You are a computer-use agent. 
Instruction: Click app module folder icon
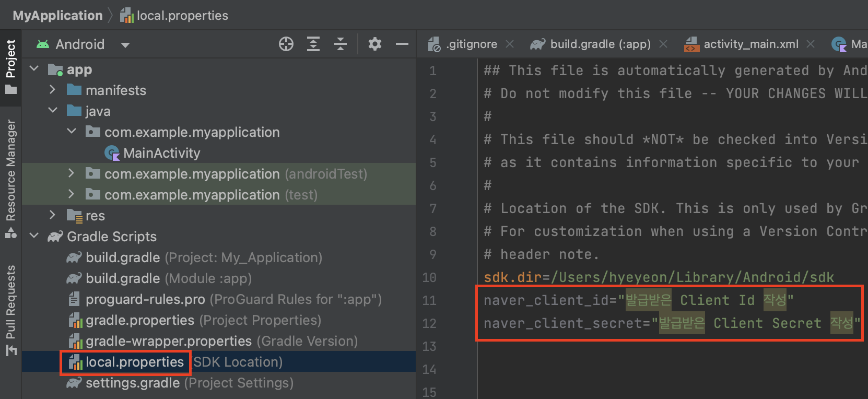click(x=55, y=69)
